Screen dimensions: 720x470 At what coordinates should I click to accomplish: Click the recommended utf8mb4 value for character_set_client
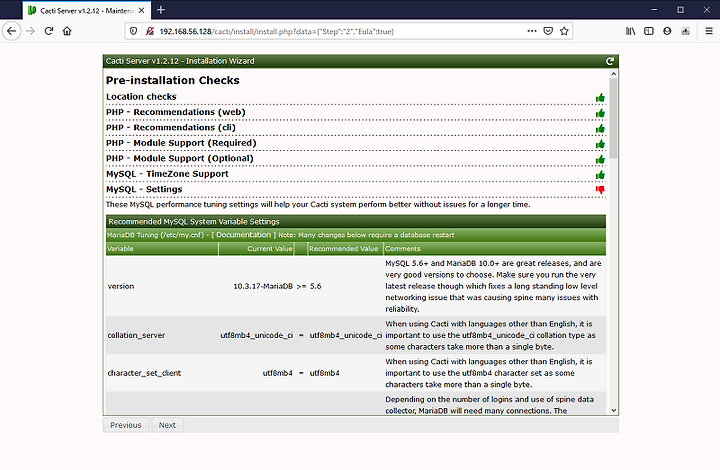point(325,373)
